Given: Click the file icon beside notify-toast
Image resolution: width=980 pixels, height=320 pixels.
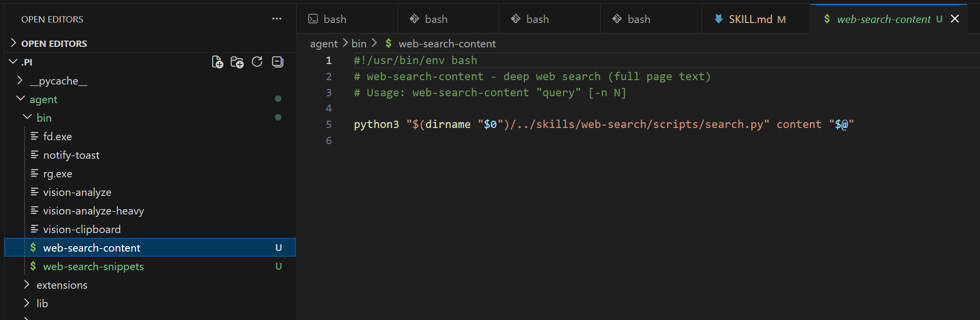Looking at the screenshot, I should [x=35, y=154].
